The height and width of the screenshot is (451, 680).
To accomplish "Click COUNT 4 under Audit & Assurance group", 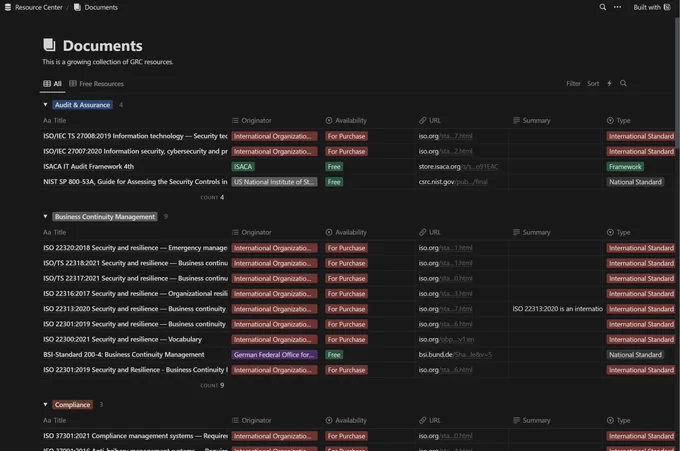I will point(212,197).
